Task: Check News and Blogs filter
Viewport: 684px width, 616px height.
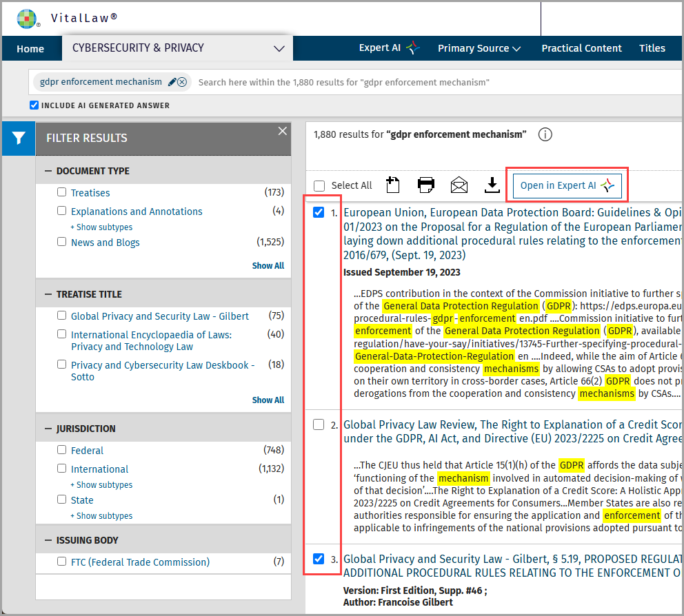Action: click(x=62, y=242)
